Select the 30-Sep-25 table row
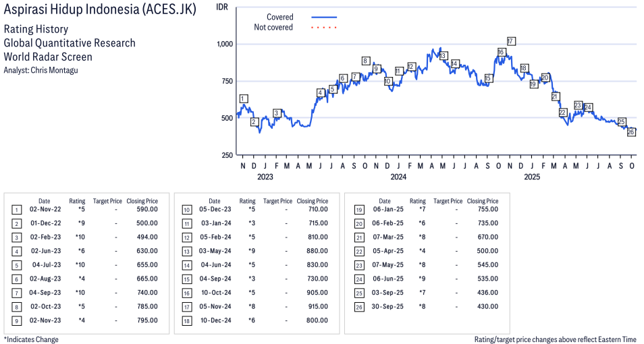644x344 pixels. 427,306
